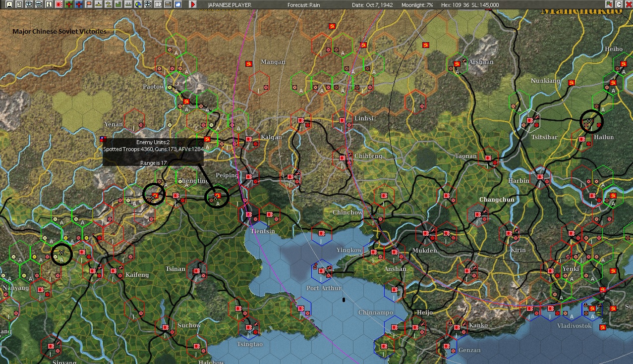Click the boxed aircraft toolbar icon
This screenshot has width=633, height=364.
[x=29, y=4]
